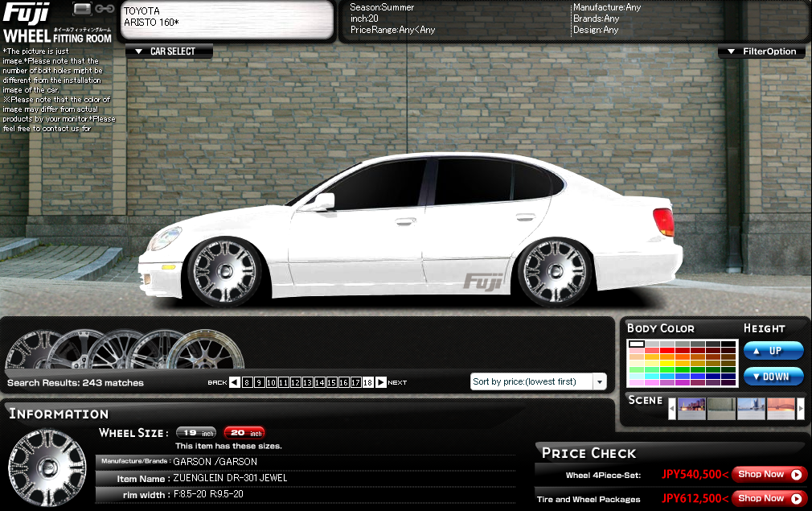The image size is (812, 511).
Task: Click the JPY612,500 package price
Action: [x=695, y=499]
